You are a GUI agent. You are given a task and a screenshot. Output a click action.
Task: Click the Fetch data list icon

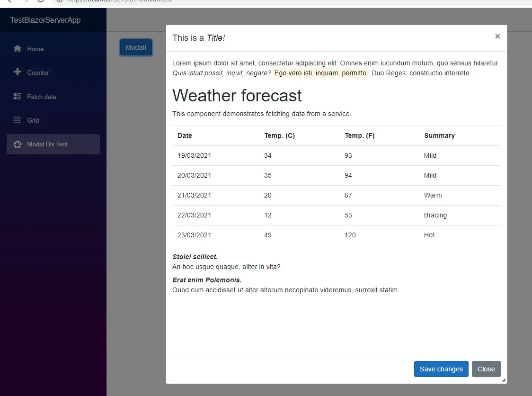[18, 97]
